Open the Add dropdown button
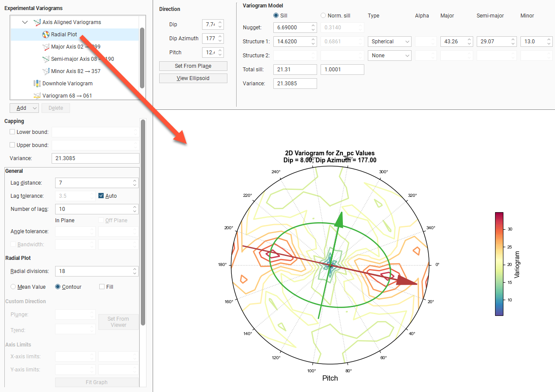Screen dimensions: 555x392 point(24,108)
